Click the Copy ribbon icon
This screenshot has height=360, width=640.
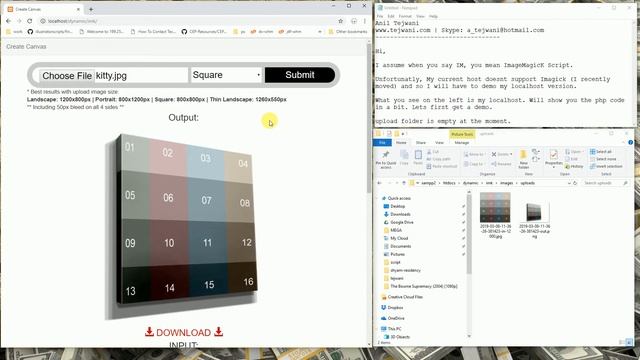point(404,157)
